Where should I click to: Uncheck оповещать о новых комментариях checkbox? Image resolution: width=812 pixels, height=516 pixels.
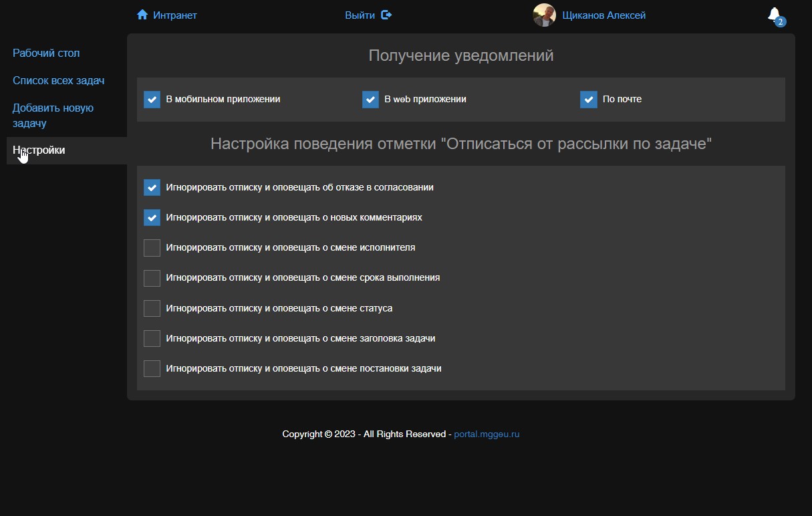point(152,217)
